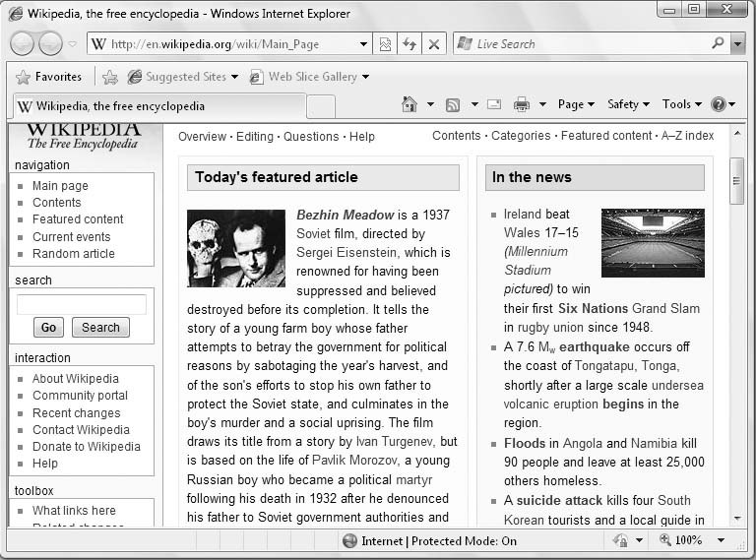Viewport: 756px width, 560px height.
Task: Click the Wikipedia search text field
Action: tap(82, 304)
